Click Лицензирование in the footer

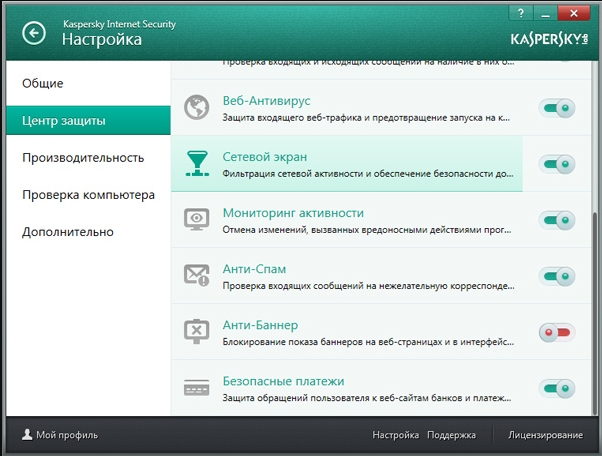(x=545, y=435)
